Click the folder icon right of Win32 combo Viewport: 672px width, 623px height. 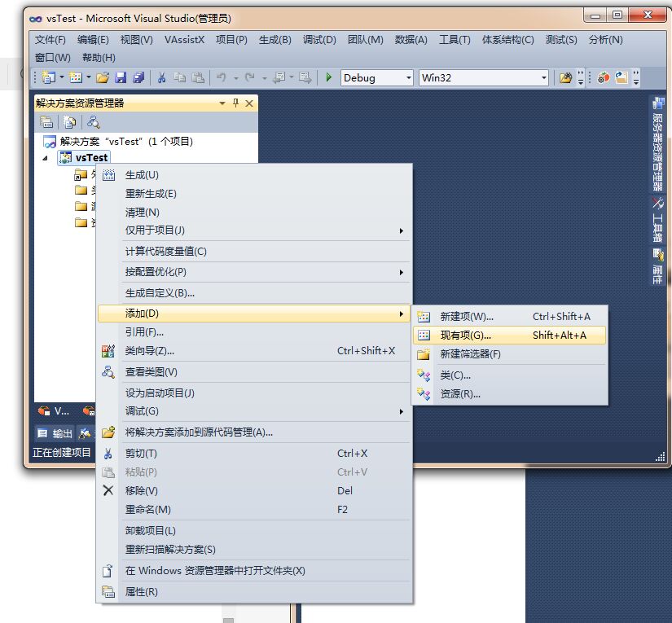566,77
